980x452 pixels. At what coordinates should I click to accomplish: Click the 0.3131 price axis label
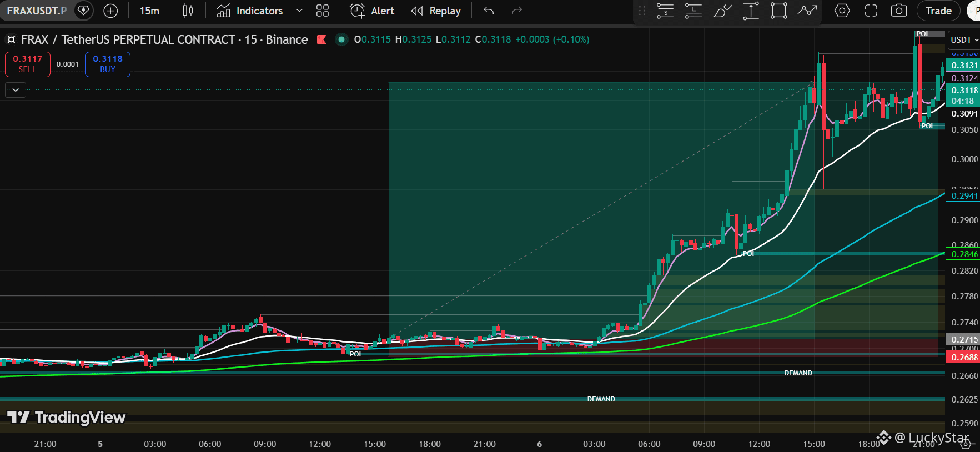point(964,65)
